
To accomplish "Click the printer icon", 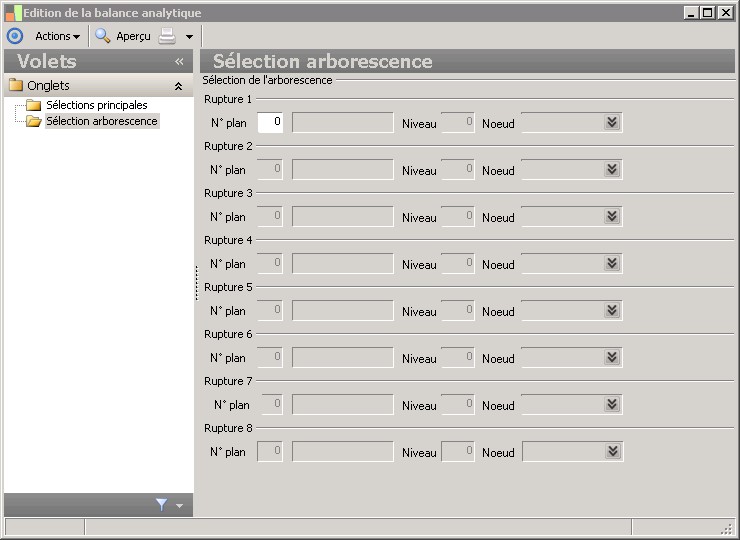I will [167, 36].
